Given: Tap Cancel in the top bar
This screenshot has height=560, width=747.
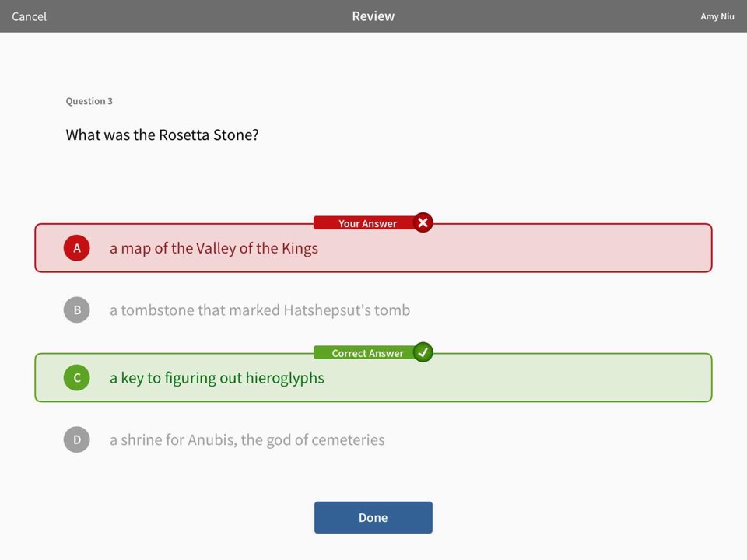Looking at the screenshot, I should tap(29, 16).
